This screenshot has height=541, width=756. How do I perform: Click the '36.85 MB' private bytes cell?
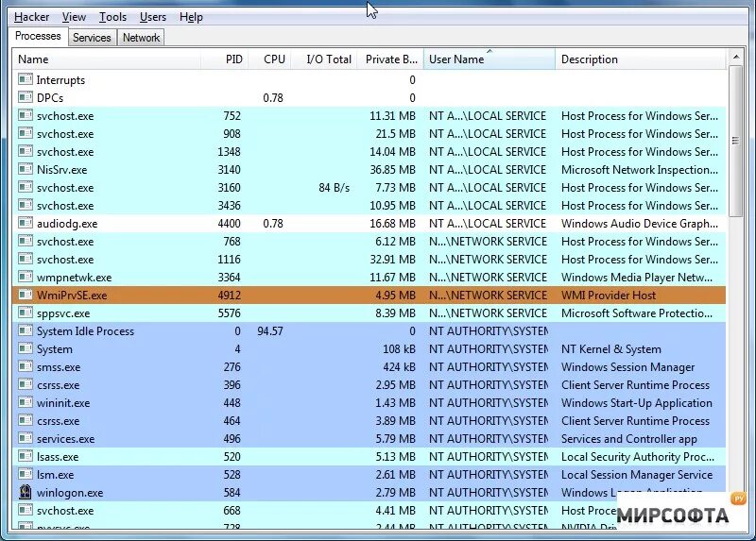tap(392, 170)
